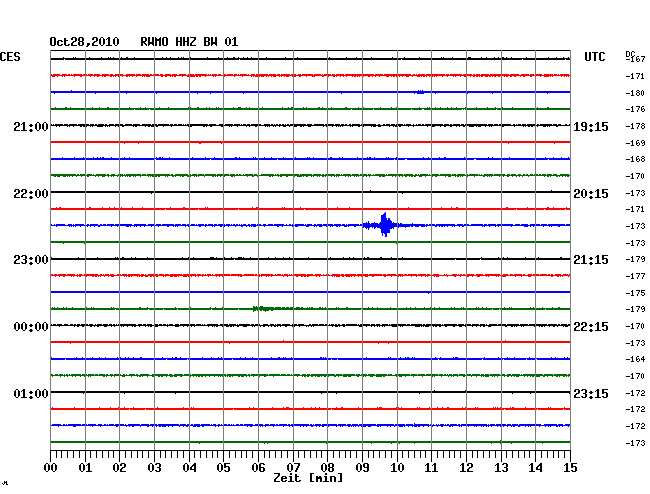Click the 19:15 UTC time label
The height and width of the screenshot is (494, 650).
[591, 127]
